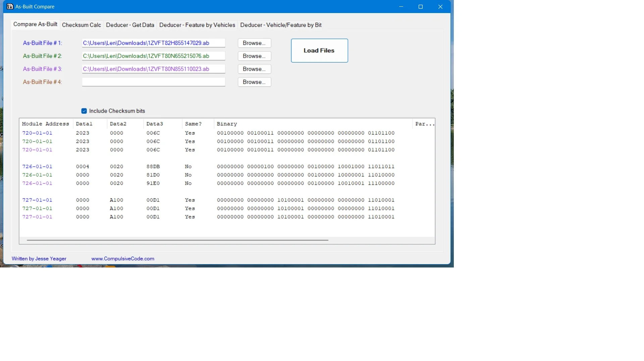Viewport: 644px width, 361px height.
Task: Open the Checksum Calc tab
Action: click(82, 25)
